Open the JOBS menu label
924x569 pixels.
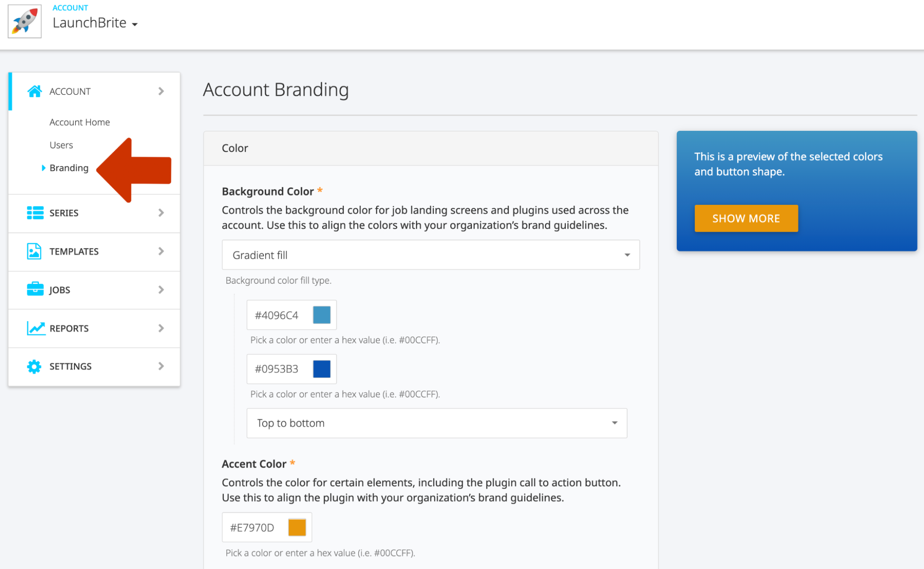(x=60, y=290)
